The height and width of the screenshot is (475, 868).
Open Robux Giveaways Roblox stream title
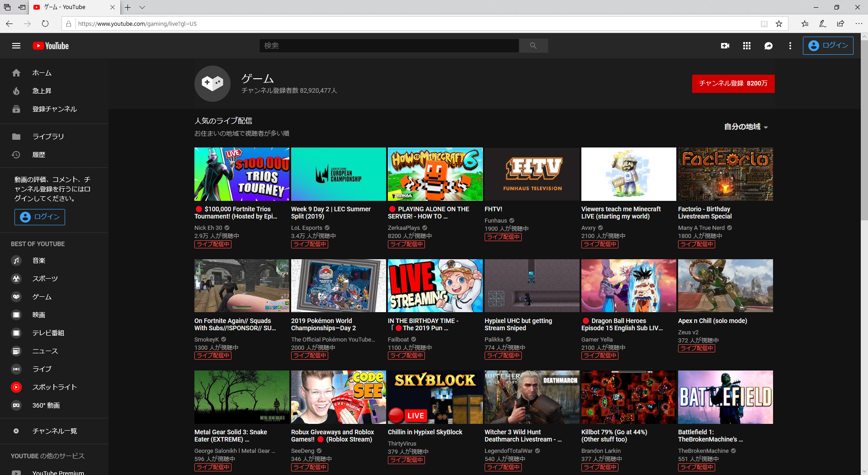click(x=332, y=436)
